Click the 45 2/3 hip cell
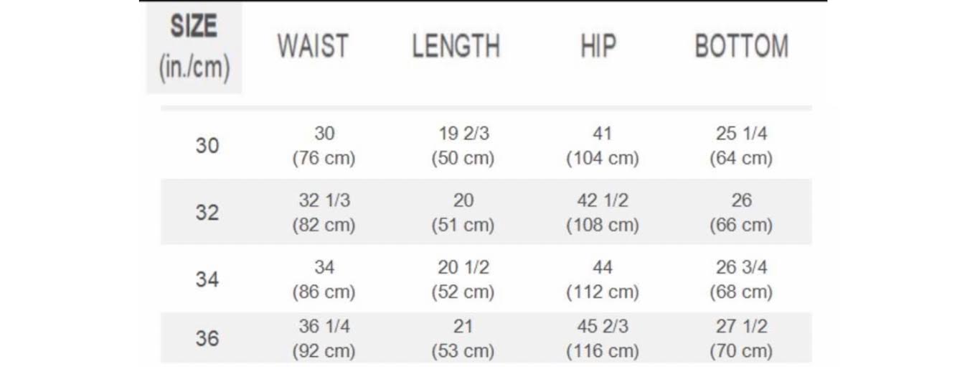 (603, 326)
